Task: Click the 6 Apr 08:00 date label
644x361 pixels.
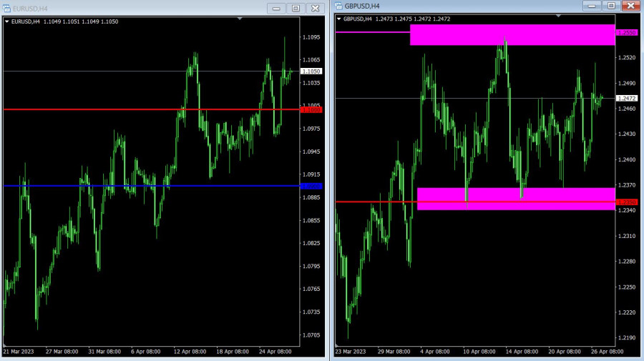Action: tap(146, 352)
